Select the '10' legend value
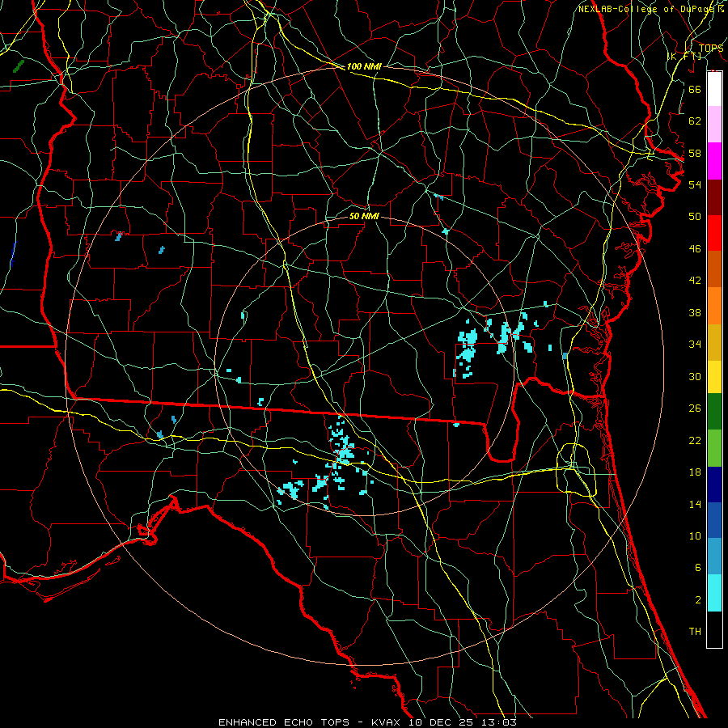Image resolution: width=728 pixels, height=728 pixels. click(x=695, y=535)
